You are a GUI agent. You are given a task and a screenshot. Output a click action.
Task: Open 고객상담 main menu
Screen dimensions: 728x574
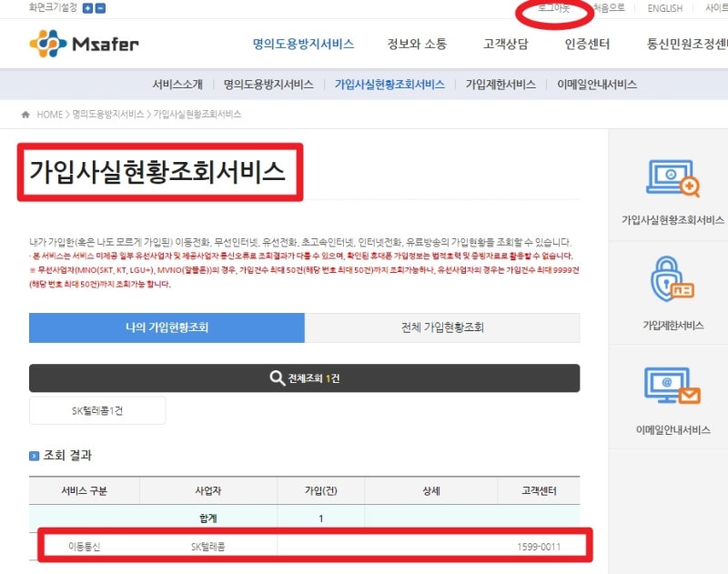click(506, 44)
